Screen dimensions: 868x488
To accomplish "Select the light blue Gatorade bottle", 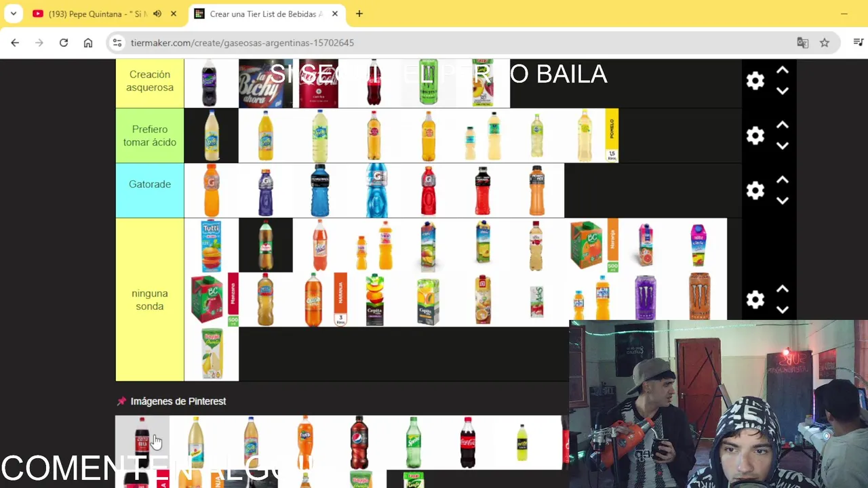I will 377,190.
